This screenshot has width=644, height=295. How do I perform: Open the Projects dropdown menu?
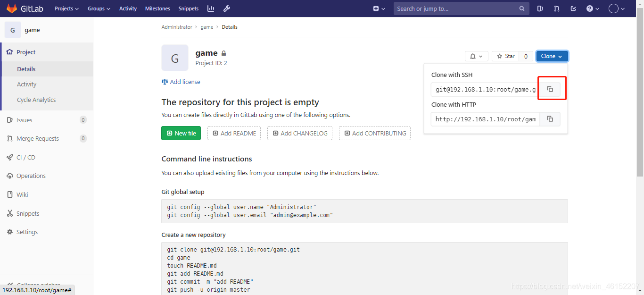[x=66, y=8]
